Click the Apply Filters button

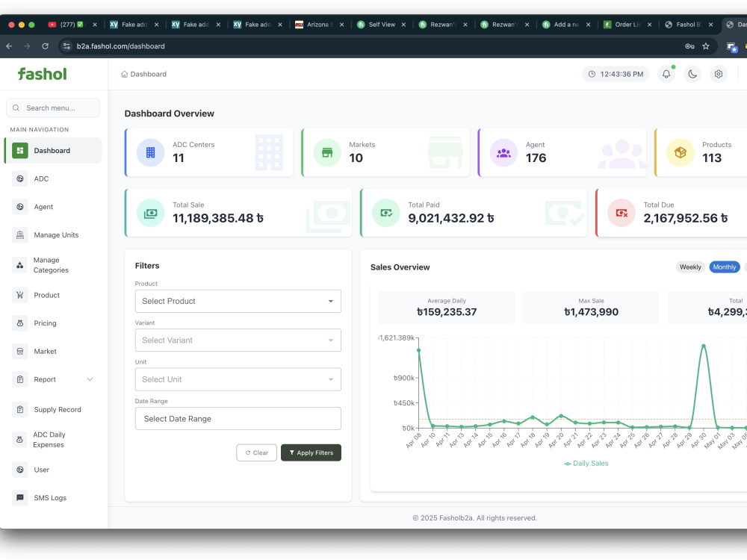[x=311, y=453]
